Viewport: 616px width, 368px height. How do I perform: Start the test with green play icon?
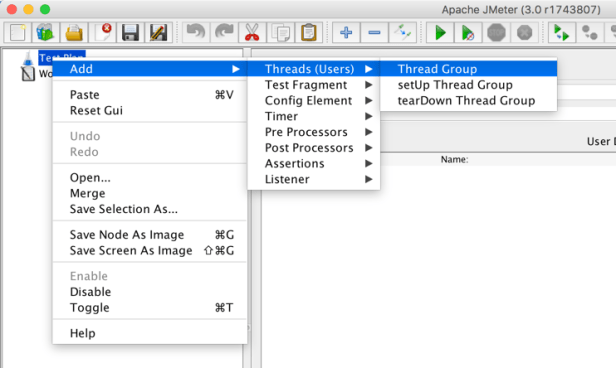(440, 33)
